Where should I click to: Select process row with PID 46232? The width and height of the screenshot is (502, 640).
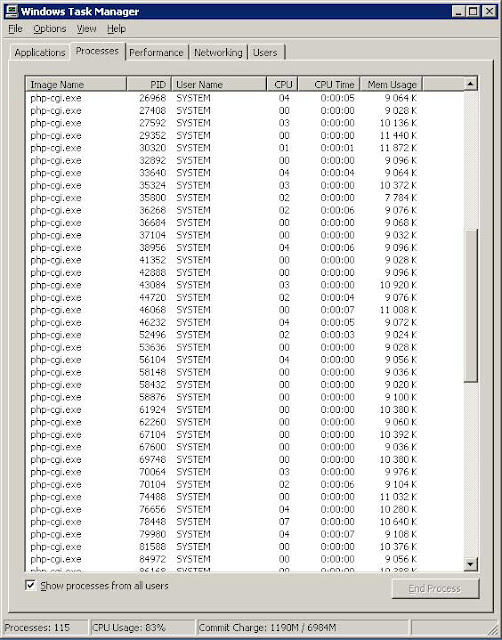(x=245, y=322)
